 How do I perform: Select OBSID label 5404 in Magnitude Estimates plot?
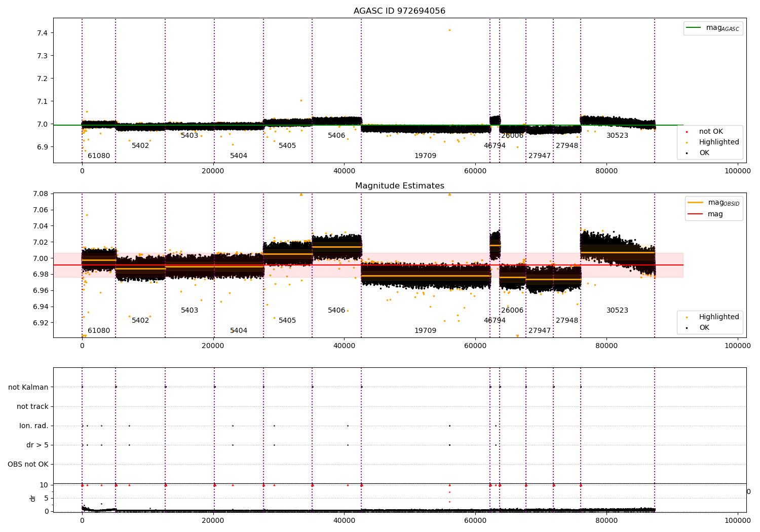coord(239,330)
